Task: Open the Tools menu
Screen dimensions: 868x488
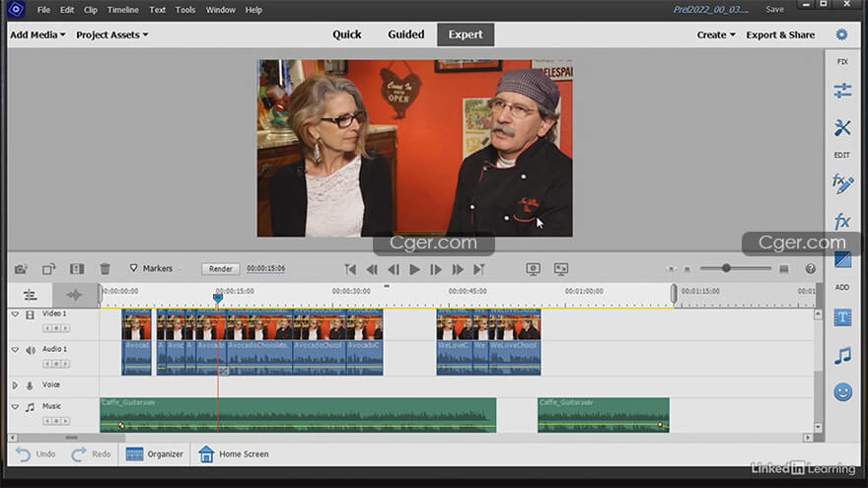Action: pos(184,10)
